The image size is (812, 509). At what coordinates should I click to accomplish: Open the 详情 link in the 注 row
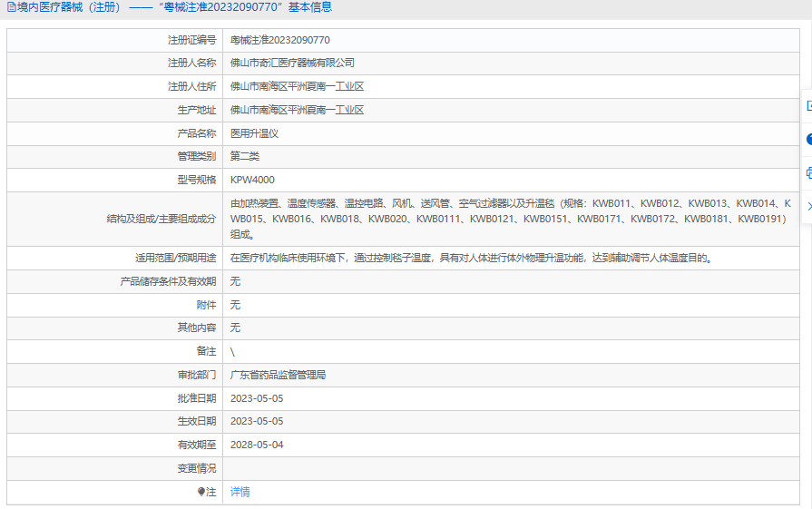coord(240,492)
